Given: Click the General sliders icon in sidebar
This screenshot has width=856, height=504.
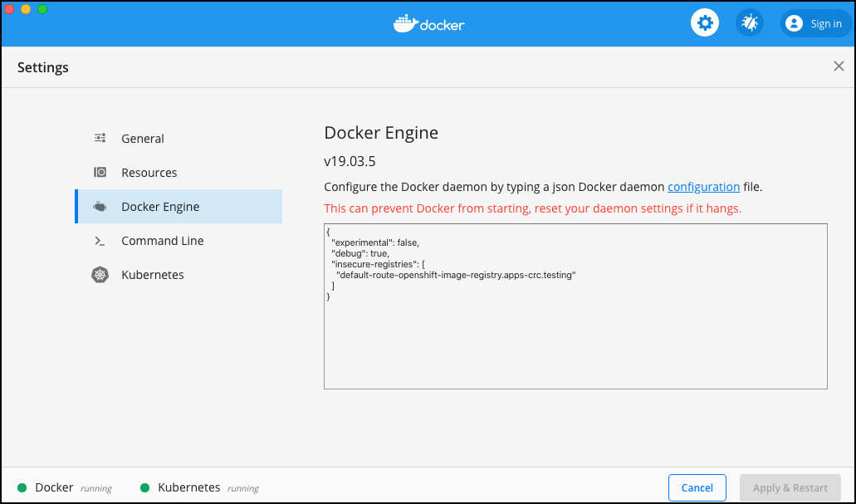Looking at the screenshot, I should click(100, 139).
